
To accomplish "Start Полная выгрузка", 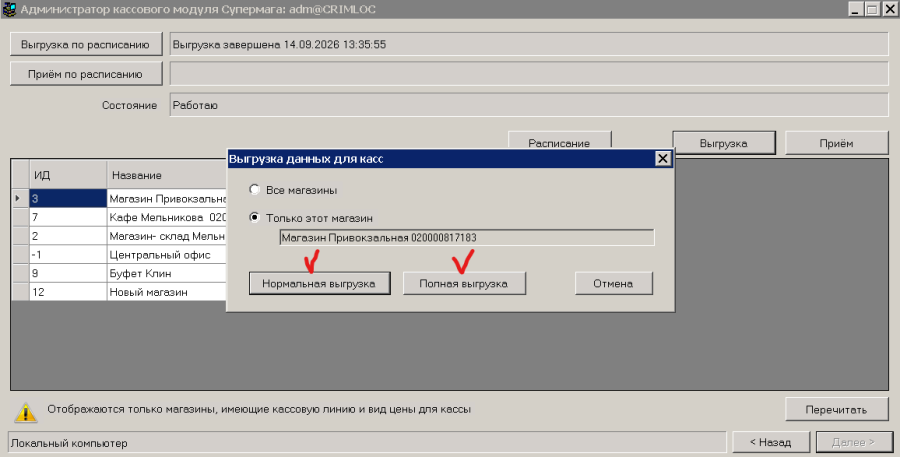I will pos(464,284).
